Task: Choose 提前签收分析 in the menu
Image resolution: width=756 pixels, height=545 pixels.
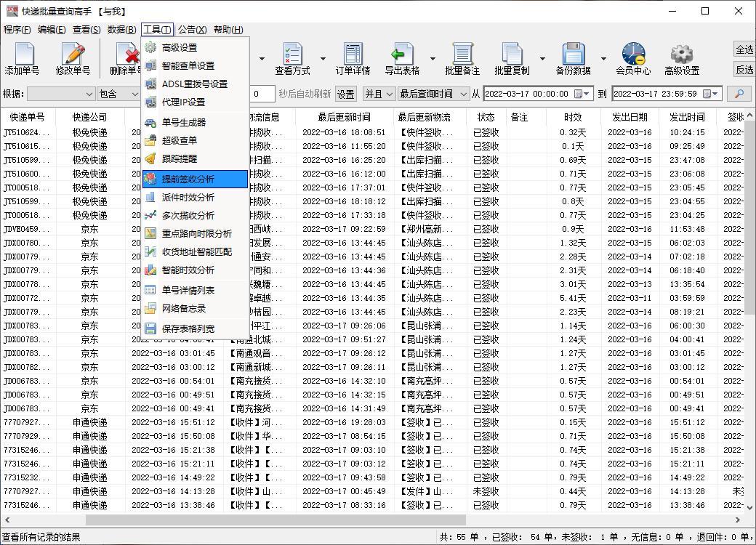Action: coord(188,178)
